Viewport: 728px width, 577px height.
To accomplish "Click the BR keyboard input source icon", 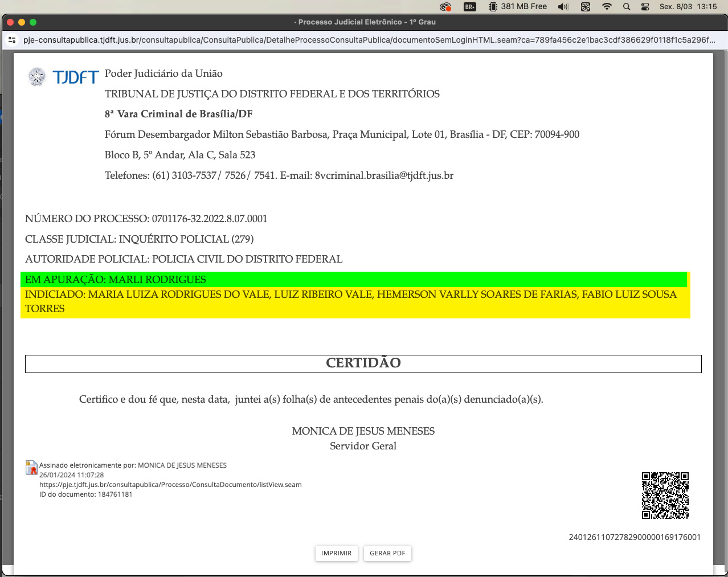I will coord(470,7).
